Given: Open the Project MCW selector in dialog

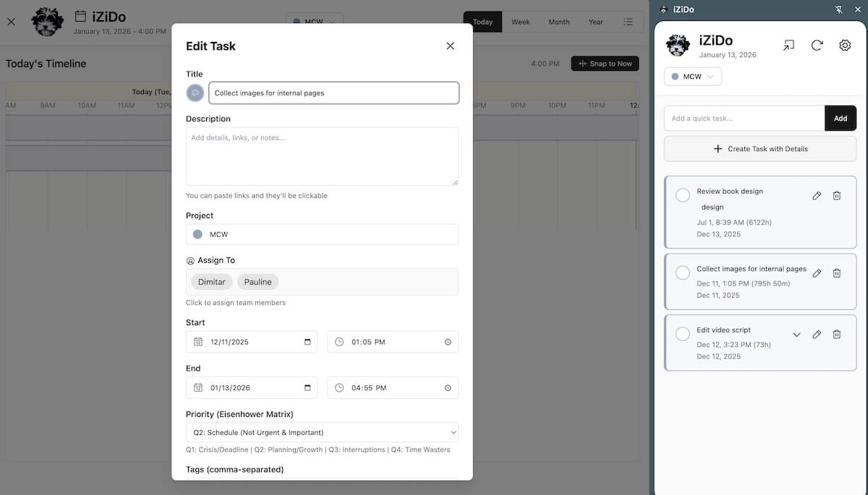Looking at the screenshot, I should click(x=322, y=234).
